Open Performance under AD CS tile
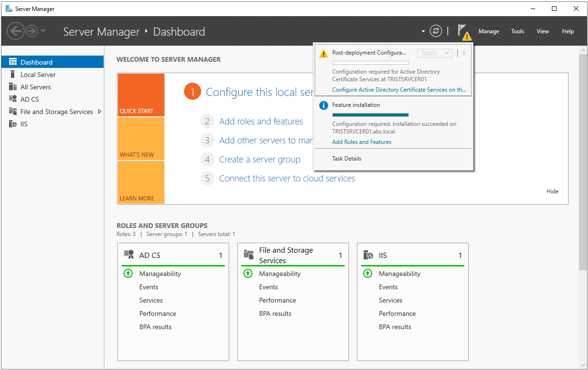This screenshot has height=370, width=588. (x=158, y=313)
